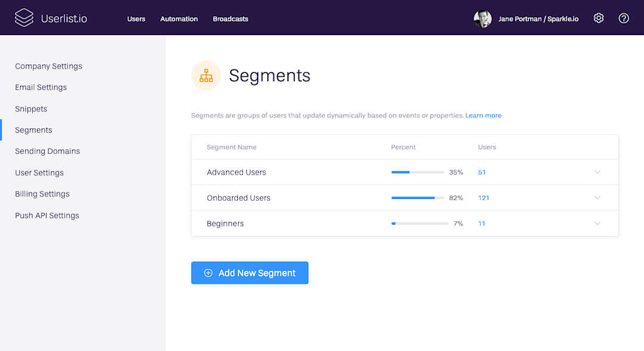Click the Onboarded Users segment name
The width and height of the screenshot is (644, 351).
238,198
